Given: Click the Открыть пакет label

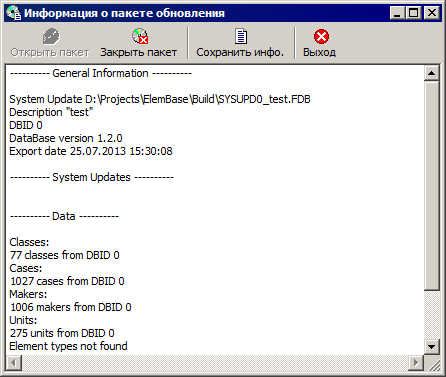Looking at the screenshot, I should tap(50, 52).
